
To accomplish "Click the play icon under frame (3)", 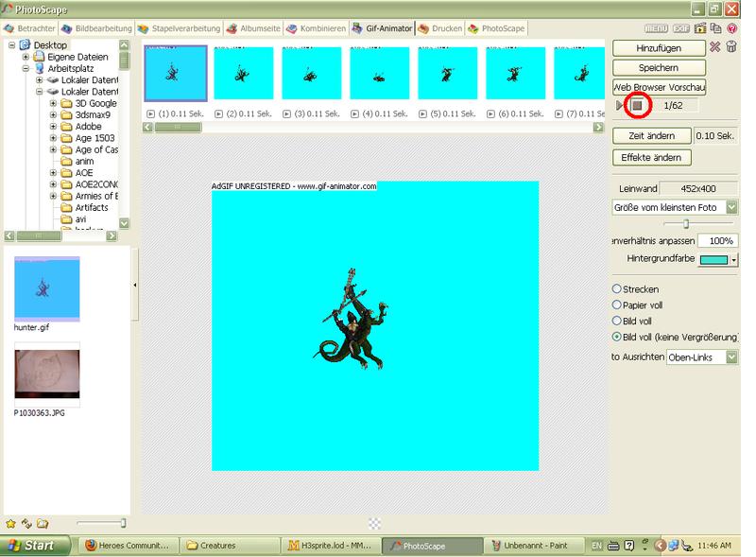I will (286, 113).
